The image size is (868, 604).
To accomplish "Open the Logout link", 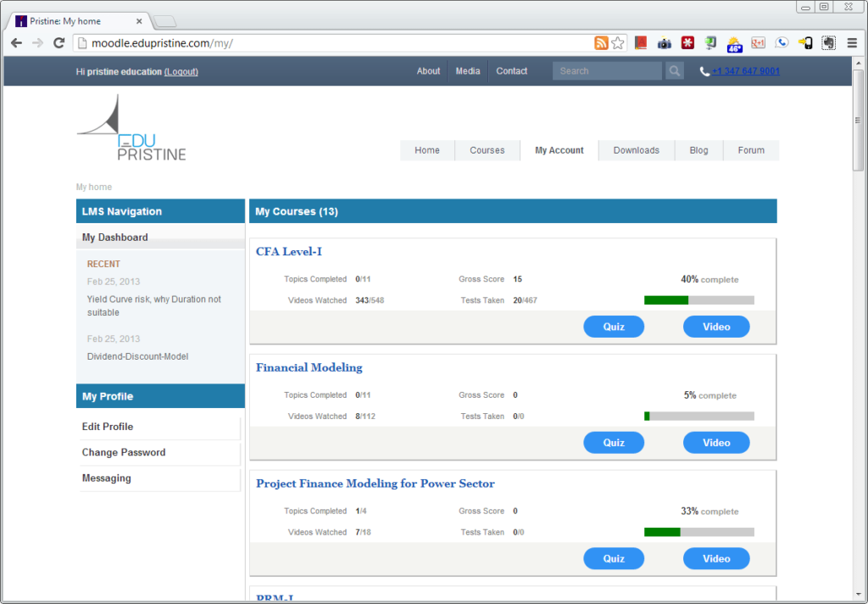I will pos(181,71).
